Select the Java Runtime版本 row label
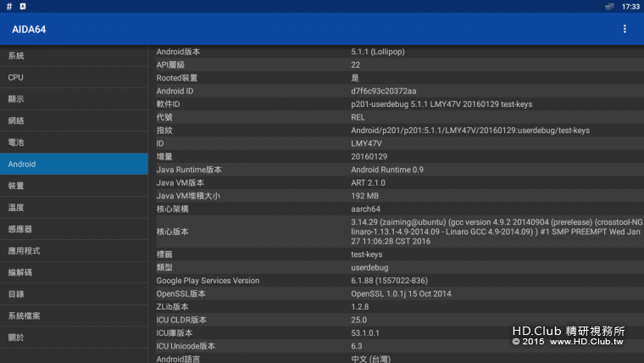The width and height of the screenshot is (644, 363). click(x=188, y=170)
